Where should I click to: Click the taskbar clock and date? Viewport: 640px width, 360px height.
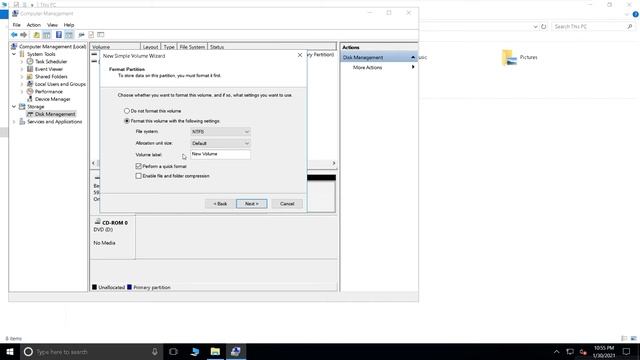604,351
